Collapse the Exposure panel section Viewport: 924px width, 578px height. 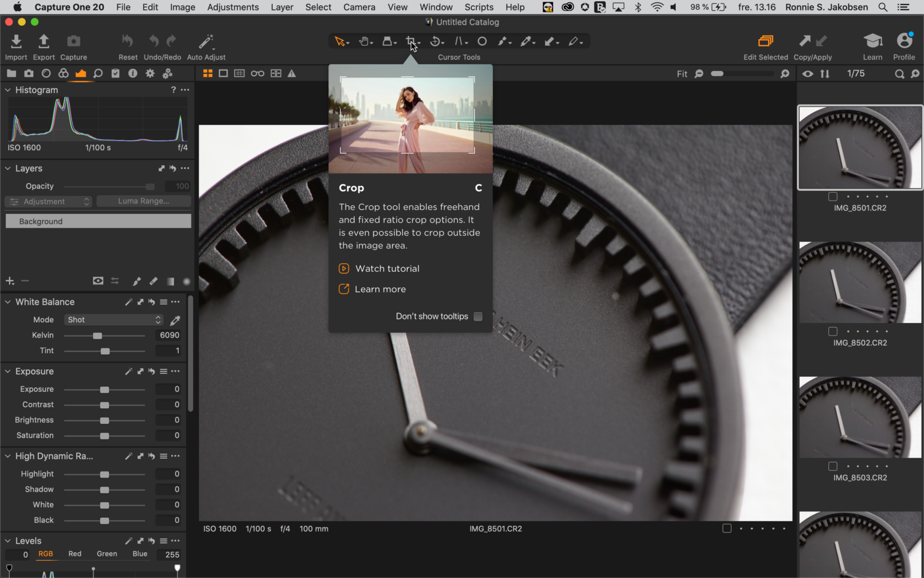[8, 372]
